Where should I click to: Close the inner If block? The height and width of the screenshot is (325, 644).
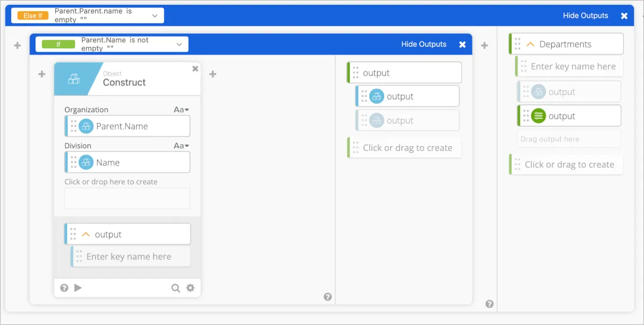click(462, 45)
